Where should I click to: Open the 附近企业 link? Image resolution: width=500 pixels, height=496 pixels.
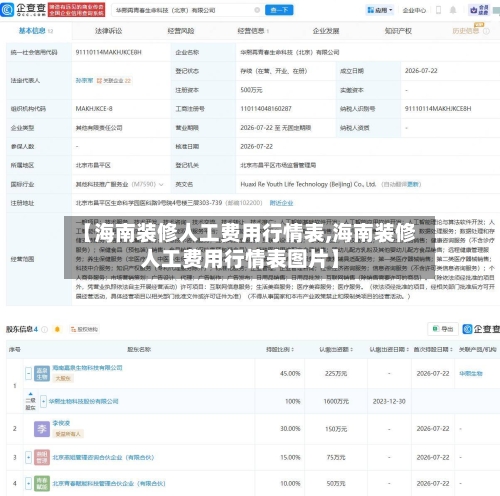[281, 203]
